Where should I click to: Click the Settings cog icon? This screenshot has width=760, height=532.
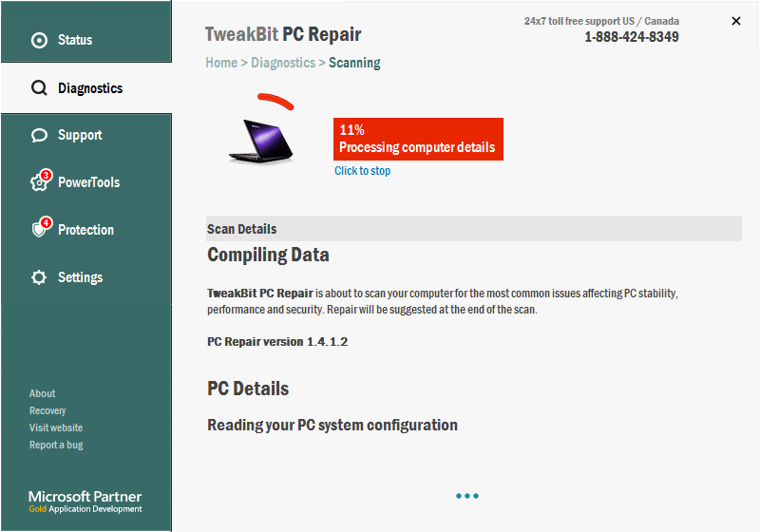39,277
